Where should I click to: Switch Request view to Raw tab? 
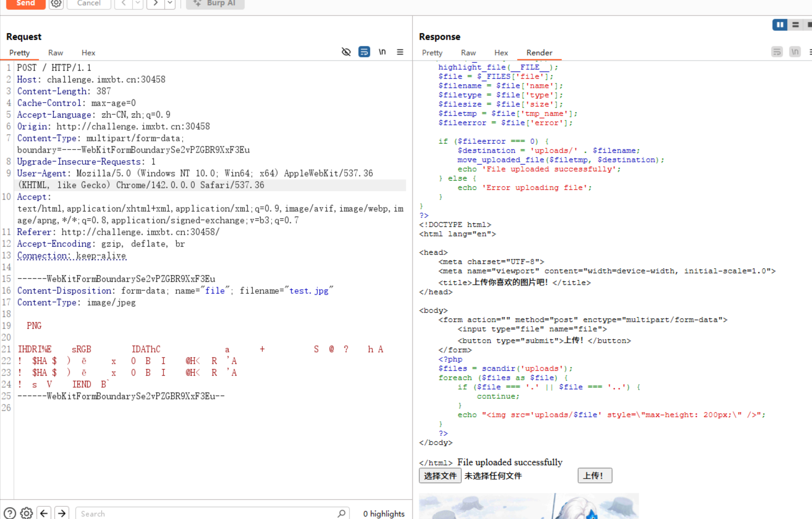pos(55,53)
